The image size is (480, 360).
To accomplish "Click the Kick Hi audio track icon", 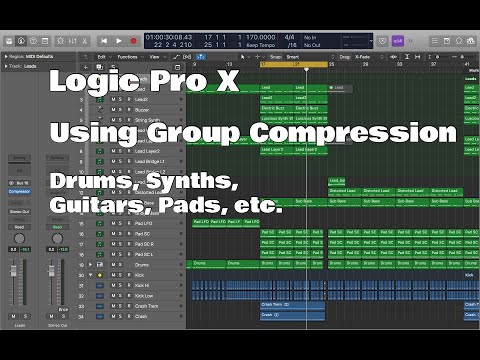I will click(100, 285).
